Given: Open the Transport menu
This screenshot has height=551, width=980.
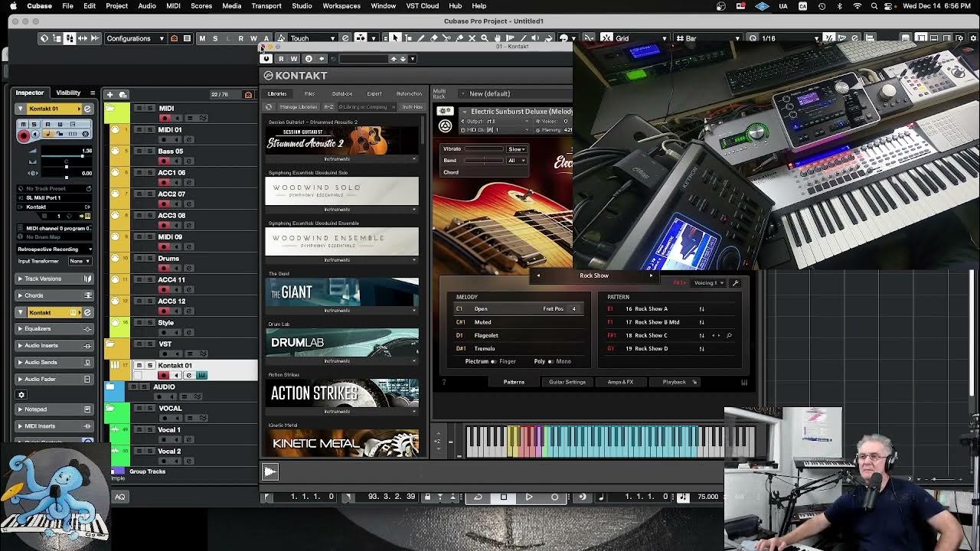Looking at the screenshot, I should coord(266,6).
